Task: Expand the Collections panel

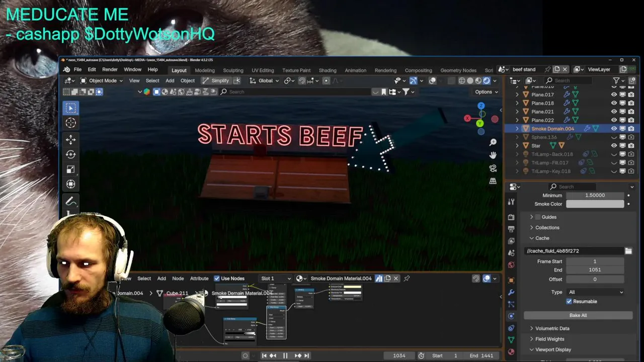Action: tap(547, 228)
